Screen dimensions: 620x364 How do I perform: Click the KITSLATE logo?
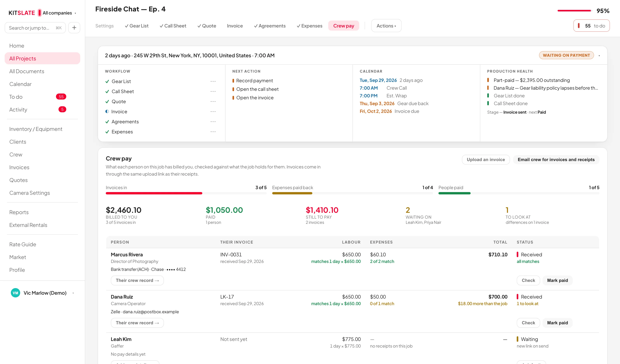22,13
